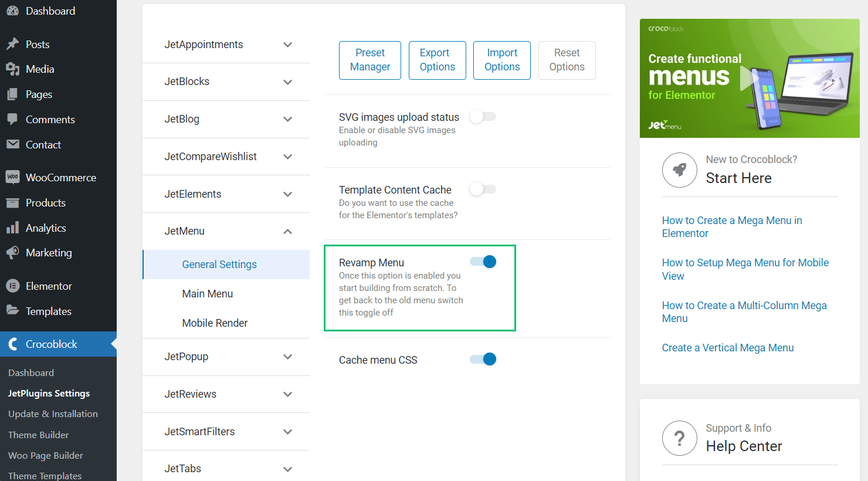Viewport: 868px width, 481px height.
Task: Expand the JetCompareWishlist section chevron
Action: coord(287,157)
